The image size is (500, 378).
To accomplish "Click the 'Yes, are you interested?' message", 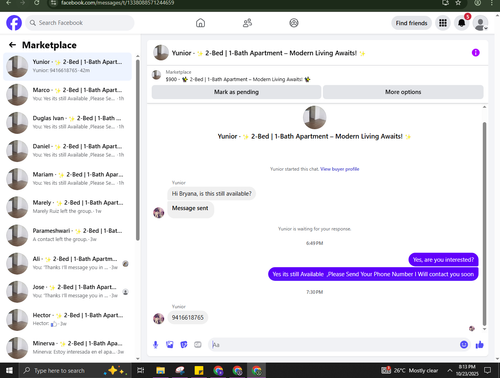I will point(443,260).
